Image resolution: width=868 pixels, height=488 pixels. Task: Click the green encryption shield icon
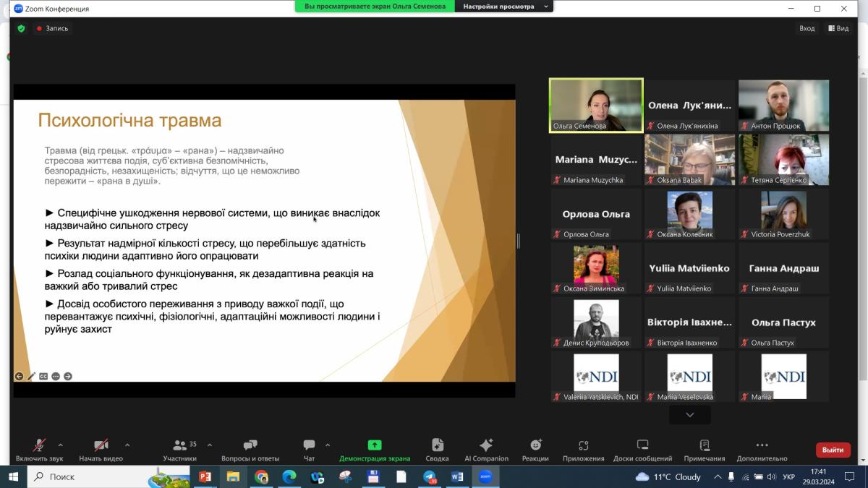[x=21, y=28]
